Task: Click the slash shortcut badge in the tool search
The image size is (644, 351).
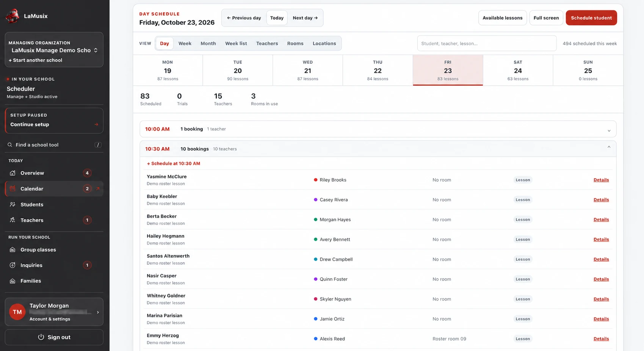Action: (98, 145)
